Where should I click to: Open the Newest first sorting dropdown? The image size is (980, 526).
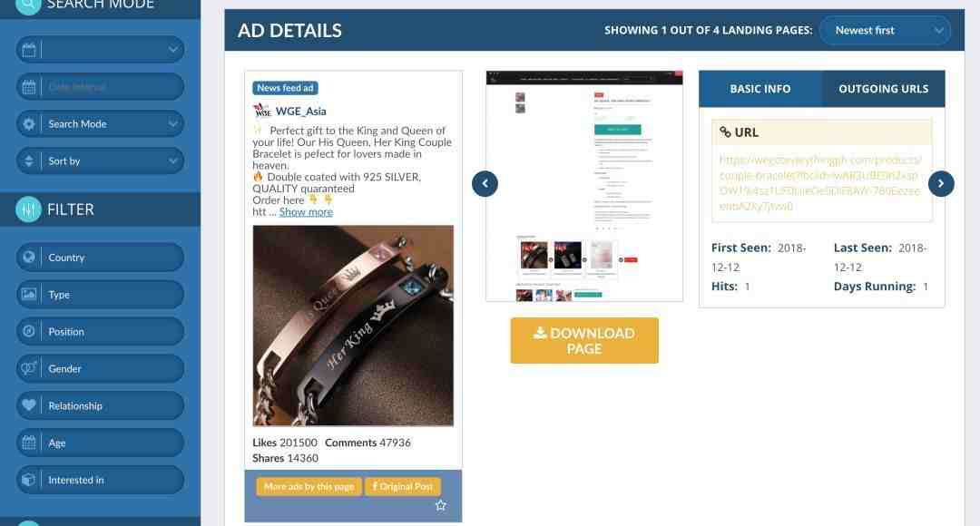pyautogui.click(x=885, y=31)
